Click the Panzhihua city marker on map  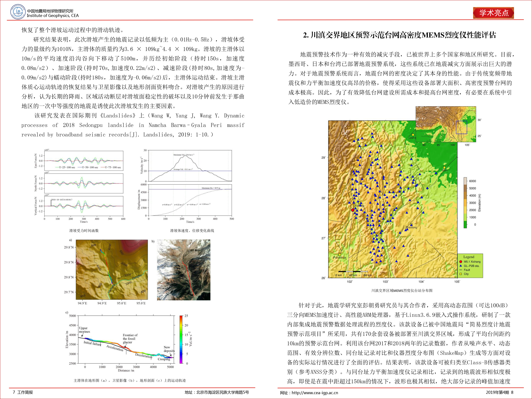[340, 255]
